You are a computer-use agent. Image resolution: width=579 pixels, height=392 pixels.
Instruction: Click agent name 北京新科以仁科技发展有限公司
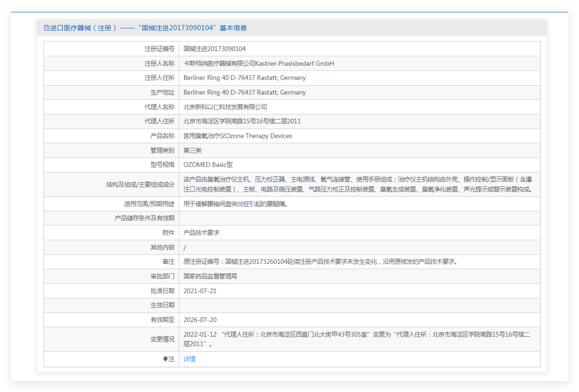(225, 107)
